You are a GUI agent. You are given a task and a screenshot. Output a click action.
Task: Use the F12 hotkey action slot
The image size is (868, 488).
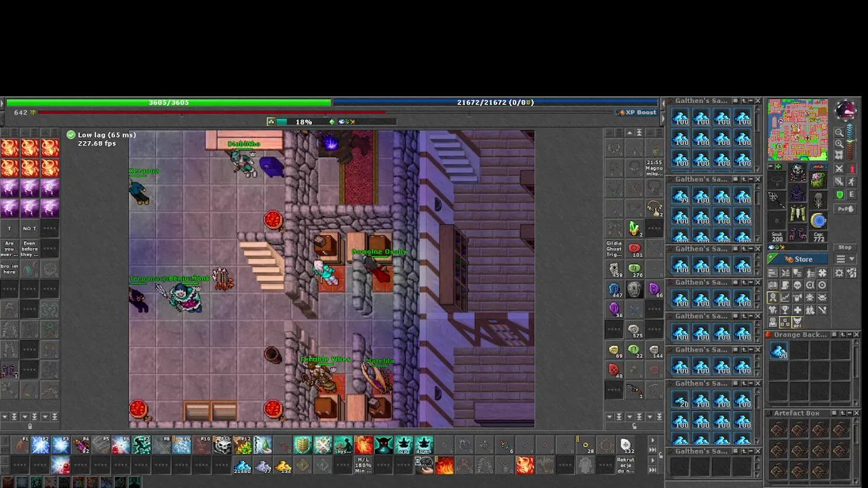242,445
